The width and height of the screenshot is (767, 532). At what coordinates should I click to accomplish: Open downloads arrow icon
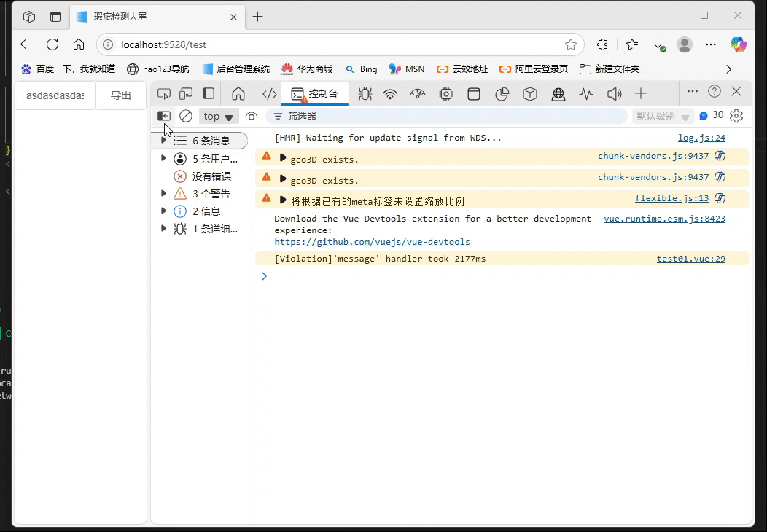click(x=659, y=45)
